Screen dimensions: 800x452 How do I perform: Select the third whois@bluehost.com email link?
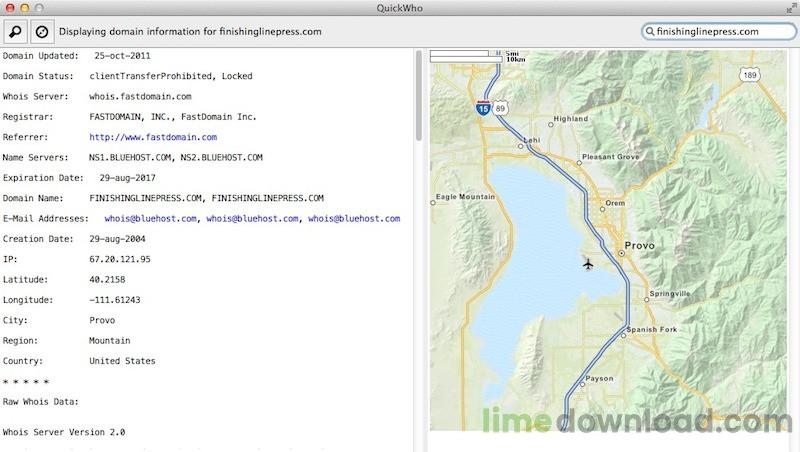pyautogui.click(x=353, y=219)
